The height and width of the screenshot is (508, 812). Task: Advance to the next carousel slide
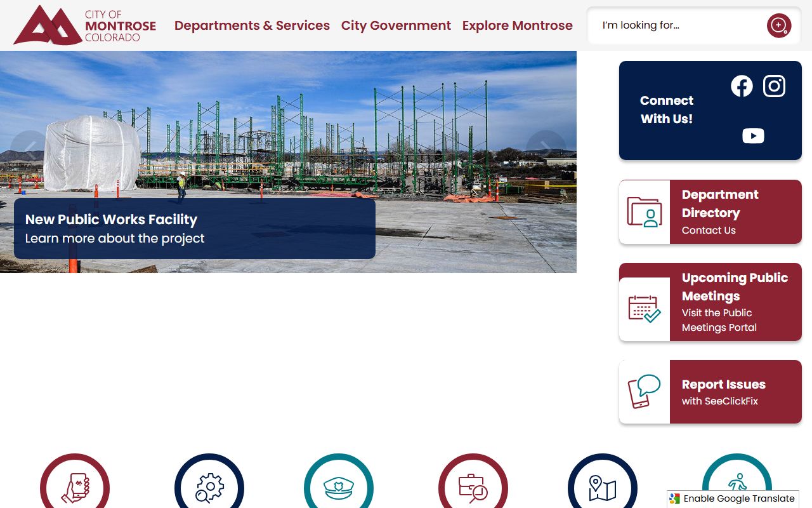tap(546, 150)
